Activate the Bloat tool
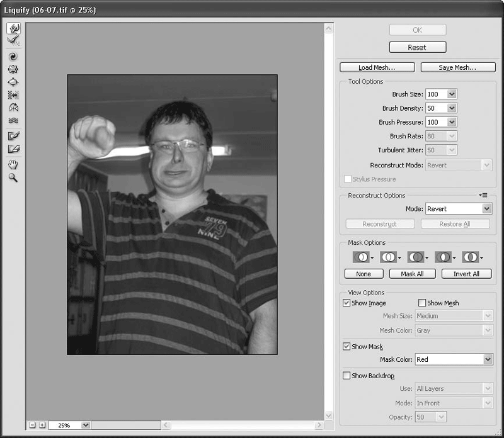 (x=13, y=82)
